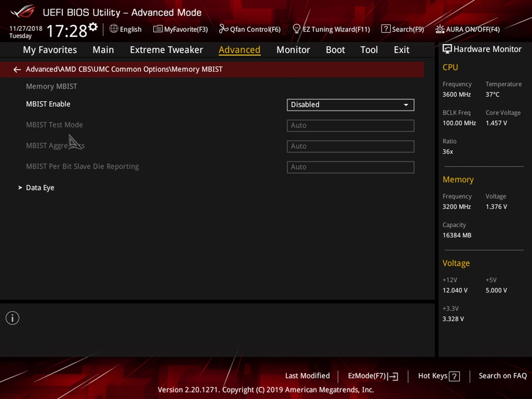Open the MBIST Enable dropdown arrow
The image size is (532, 399).
tap(406, 105)
